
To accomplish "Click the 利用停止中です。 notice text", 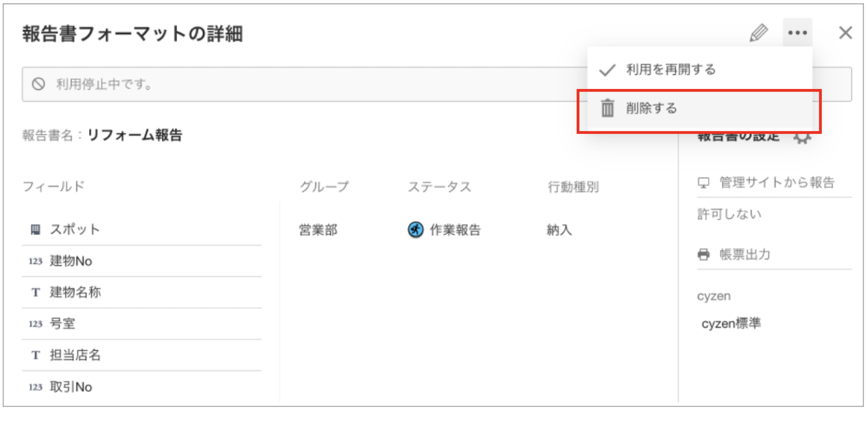I will tap(104, 85).
